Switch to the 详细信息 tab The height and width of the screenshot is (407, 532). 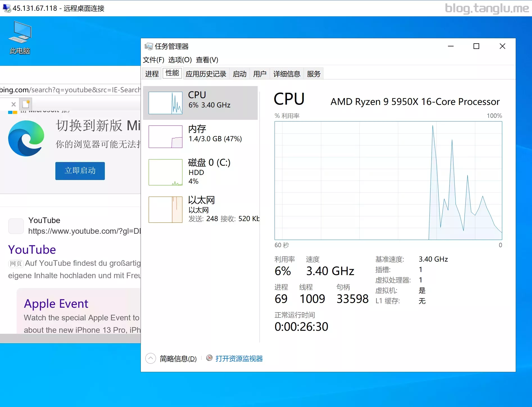(287, 74)
